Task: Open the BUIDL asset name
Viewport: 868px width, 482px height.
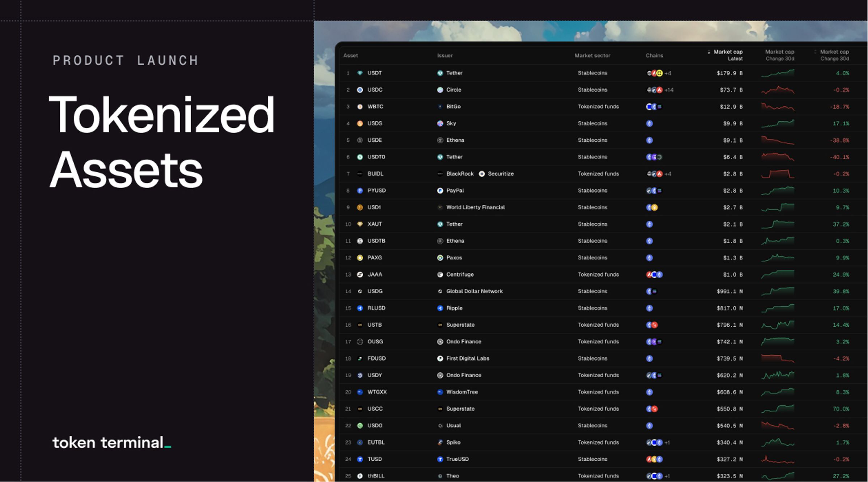Action: pyautogui.click(x=375, y=174)
